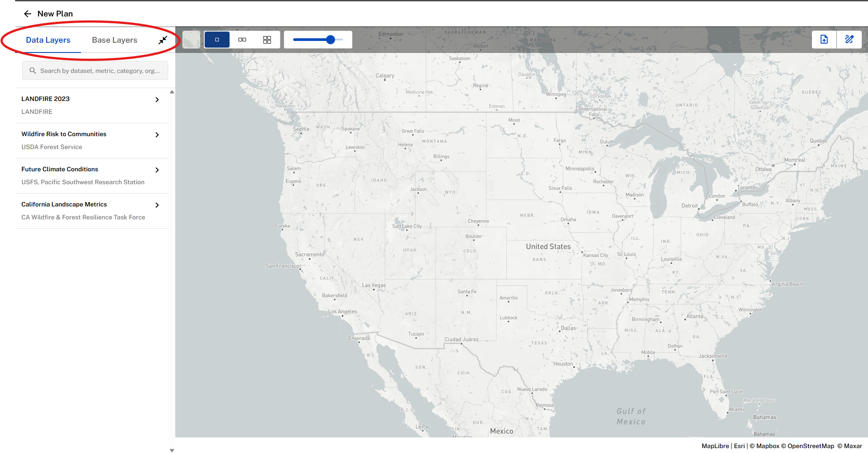The height and width of the screenshot is (453, 868).
Task: Select the Data Layers tab
Action: coord(48,40)
